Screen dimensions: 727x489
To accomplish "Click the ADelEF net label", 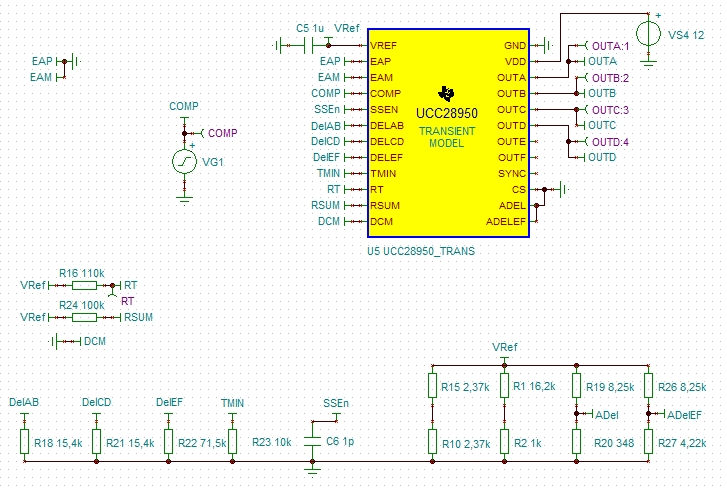I will (684, 415).
